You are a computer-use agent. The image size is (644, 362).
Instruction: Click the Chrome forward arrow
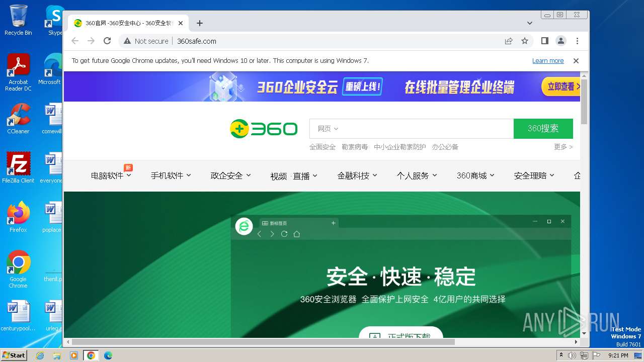coord(91,41)
